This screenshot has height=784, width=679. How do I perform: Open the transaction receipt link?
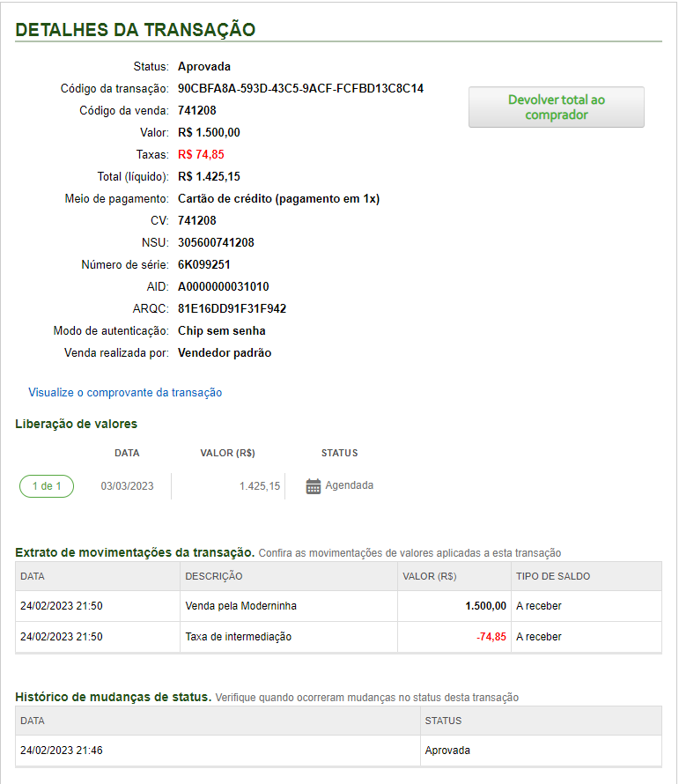125,393
